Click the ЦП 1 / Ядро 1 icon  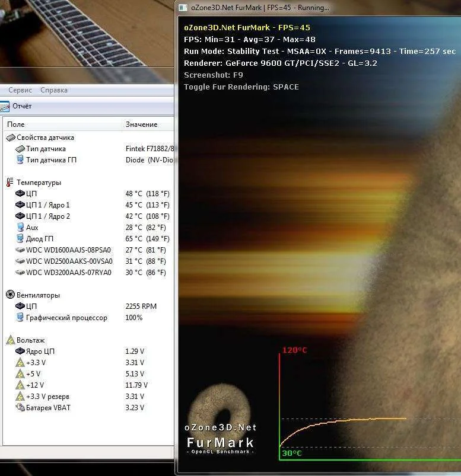[20, 205]
